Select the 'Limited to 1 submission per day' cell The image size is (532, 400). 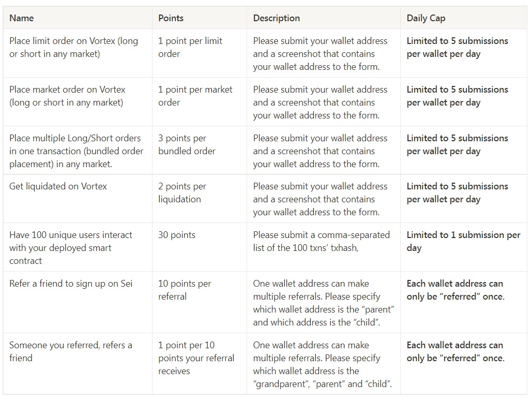click(x=463, y=241)
